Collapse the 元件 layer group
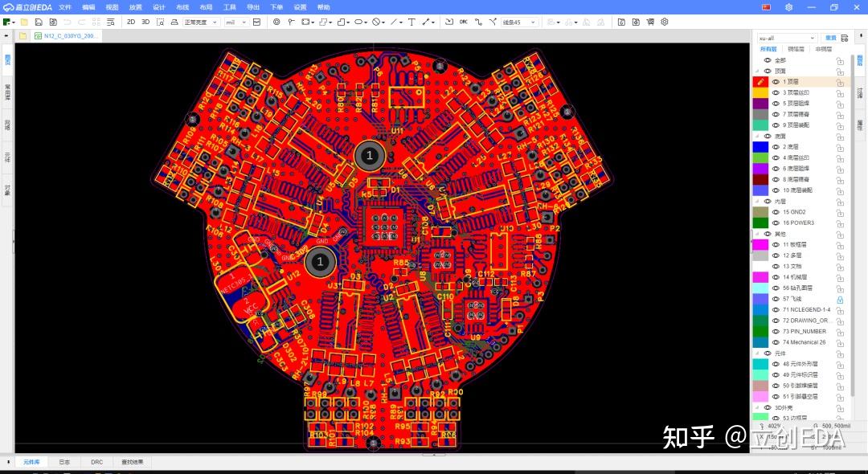The image size is (868, 474). click(x=757, y=353)
